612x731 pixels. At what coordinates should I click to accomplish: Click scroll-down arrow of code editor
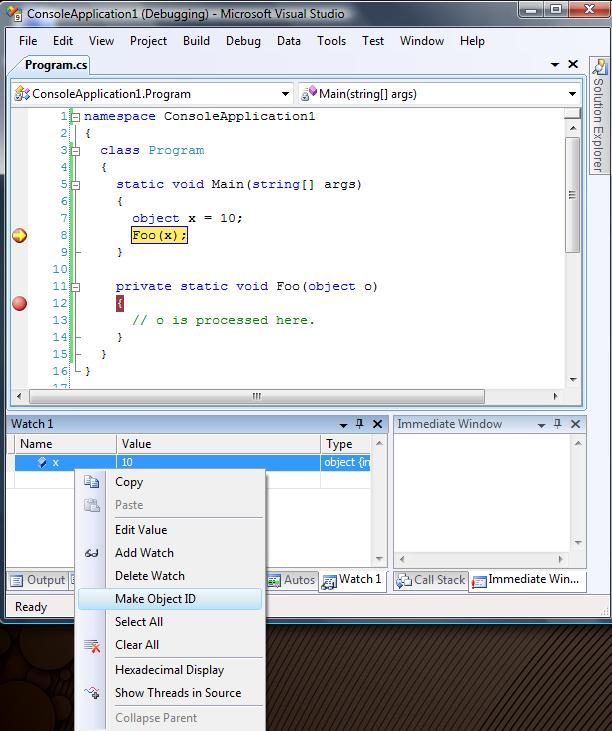pyautogui.click(x=573, y=380)
